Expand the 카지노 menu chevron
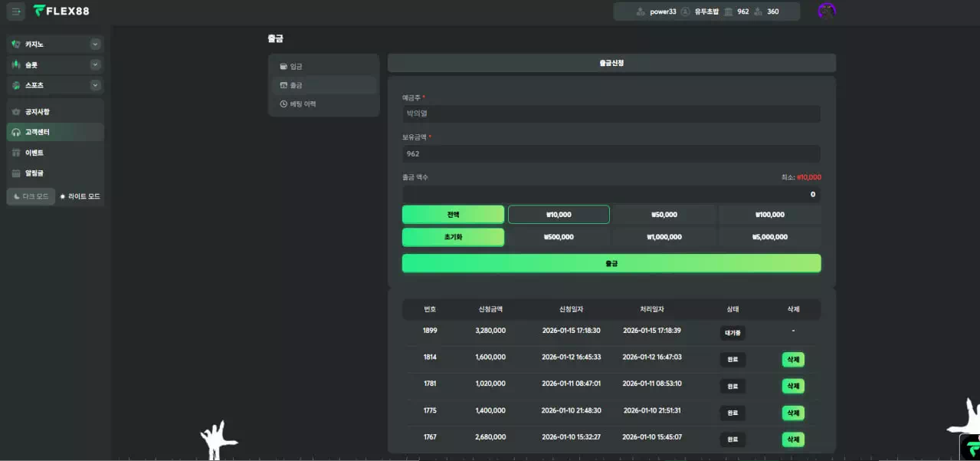Viewport: 980px width, 461px height. tap(95, 44)
